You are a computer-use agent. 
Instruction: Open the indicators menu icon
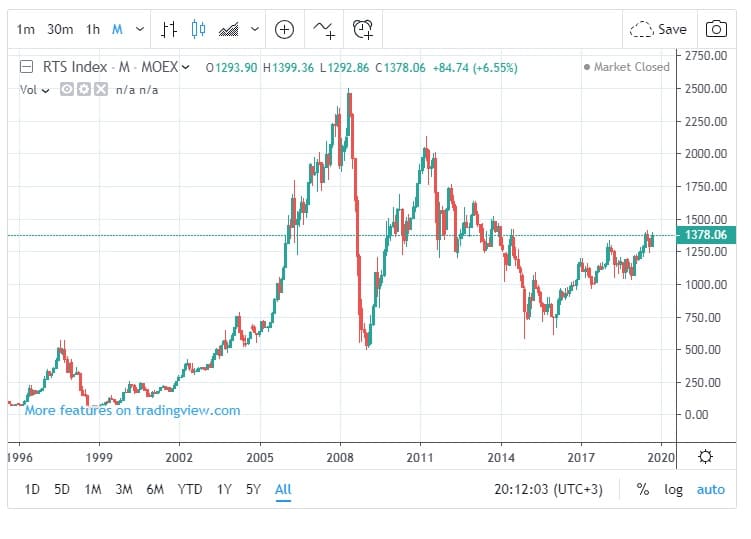[324, 29]
